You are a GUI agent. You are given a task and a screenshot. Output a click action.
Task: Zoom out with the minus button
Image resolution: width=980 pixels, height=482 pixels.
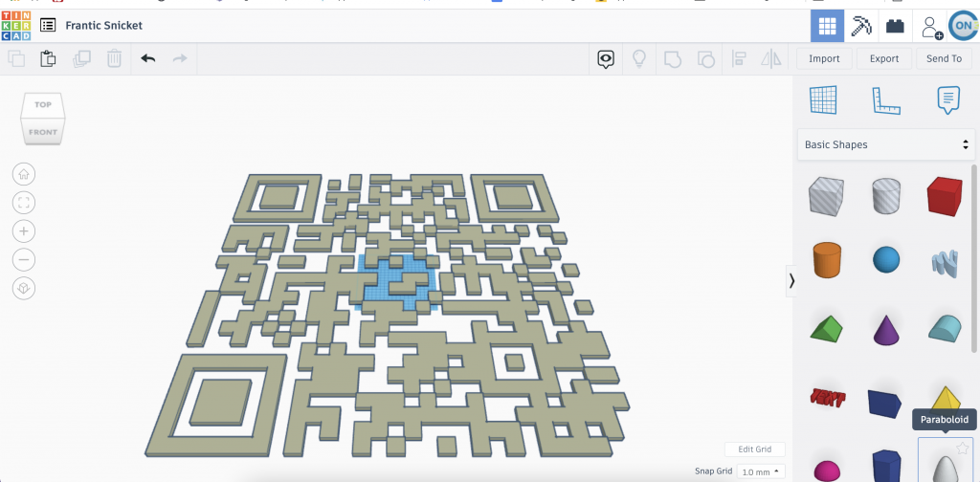tap(24, 260)
